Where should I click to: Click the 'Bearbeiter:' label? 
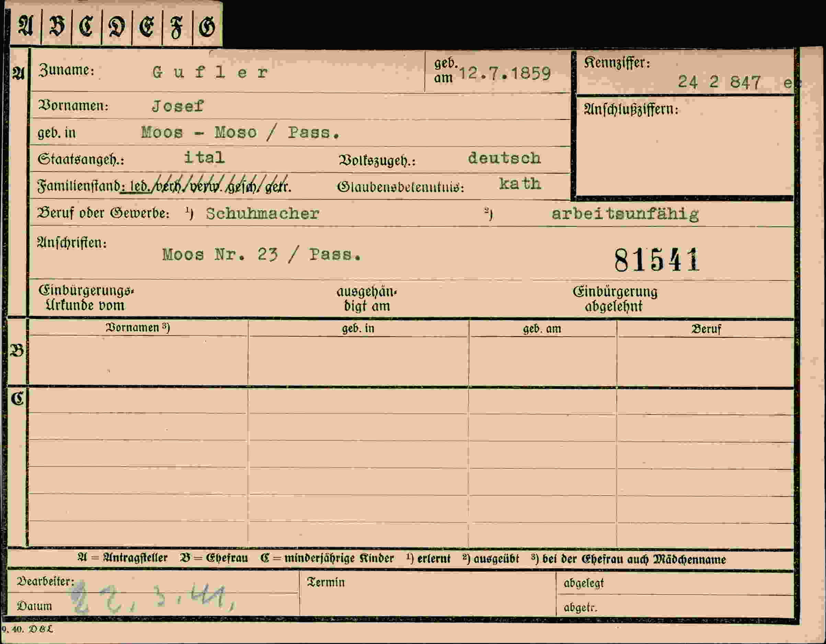point(46,581)
